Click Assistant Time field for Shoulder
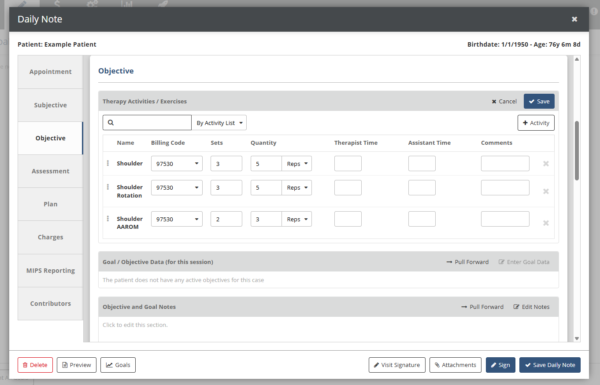 [422, 163]
